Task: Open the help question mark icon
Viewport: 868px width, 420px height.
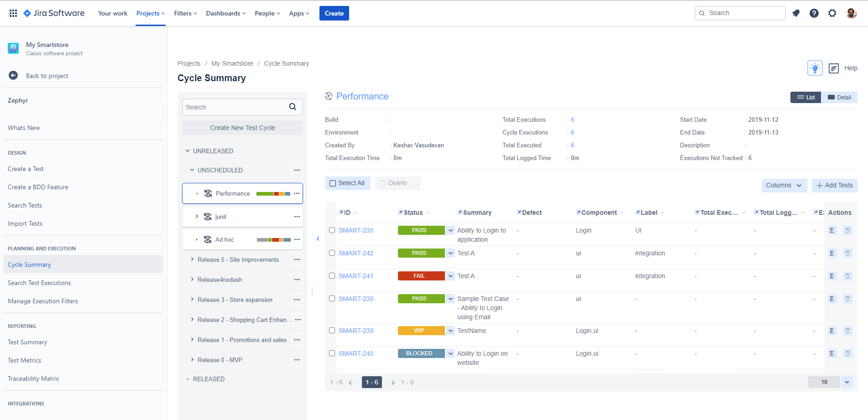Action: point(814,13)
